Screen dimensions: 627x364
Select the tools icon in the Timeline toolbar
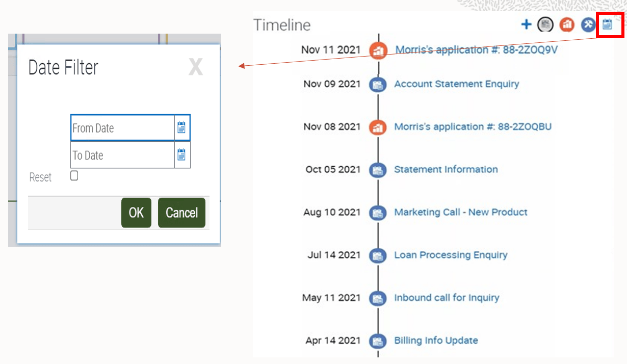[x=587, y=24]
